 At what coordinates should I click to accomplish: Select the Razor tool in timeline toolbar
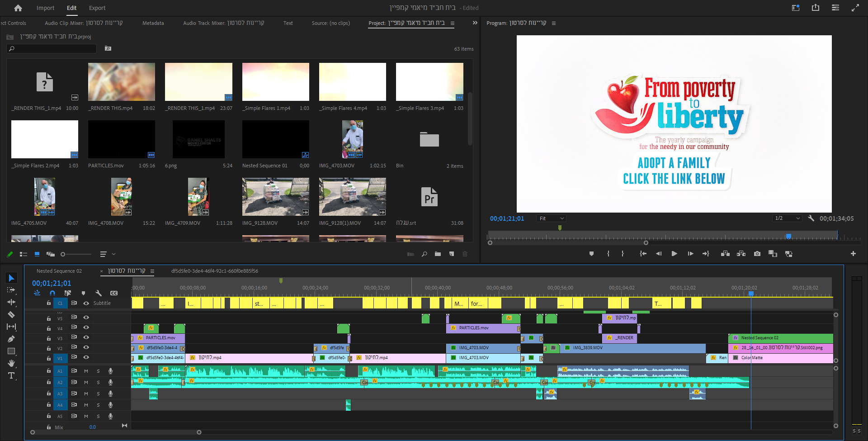pyautogui.click(x=11, y=314)
